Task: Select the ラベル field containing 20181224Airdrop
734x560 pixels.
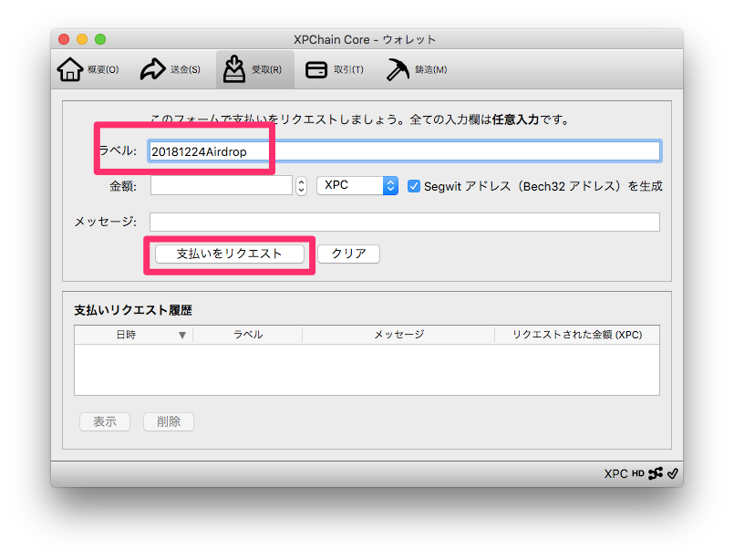Action: pos(365,150)
